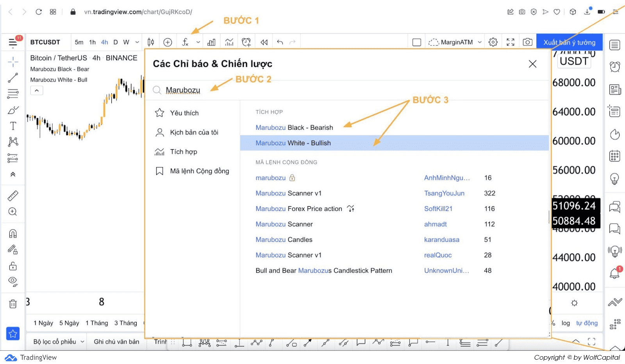Image resolution: width=625 pixels, height=364 pixels.
Task: Close the indicators dialog
Action: [x=532, y=64]
